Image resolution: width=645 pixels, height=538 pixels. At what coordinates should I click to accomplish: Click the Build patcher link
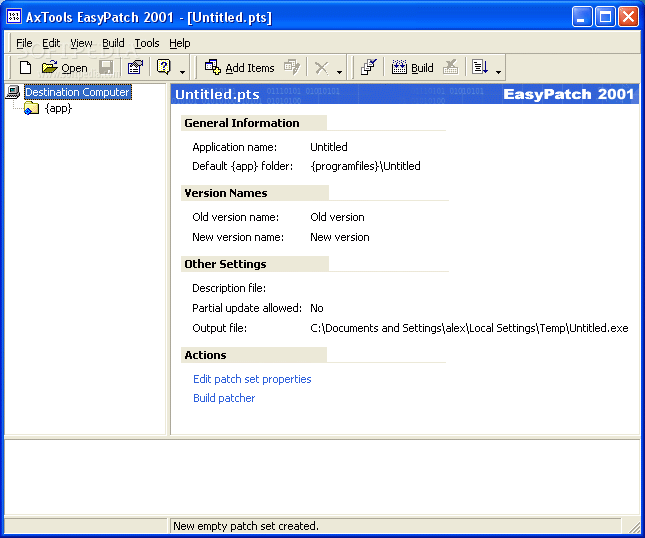pos(224,398)
